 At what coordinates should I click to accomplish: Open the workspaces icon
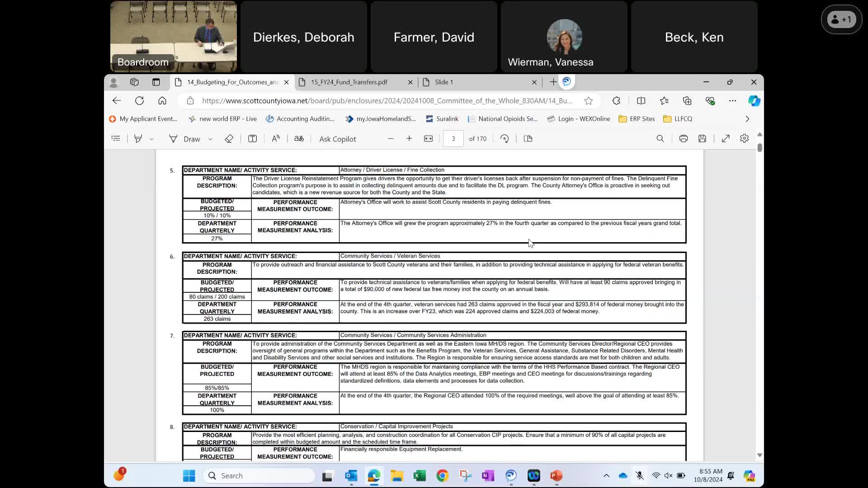pos(134,82)
